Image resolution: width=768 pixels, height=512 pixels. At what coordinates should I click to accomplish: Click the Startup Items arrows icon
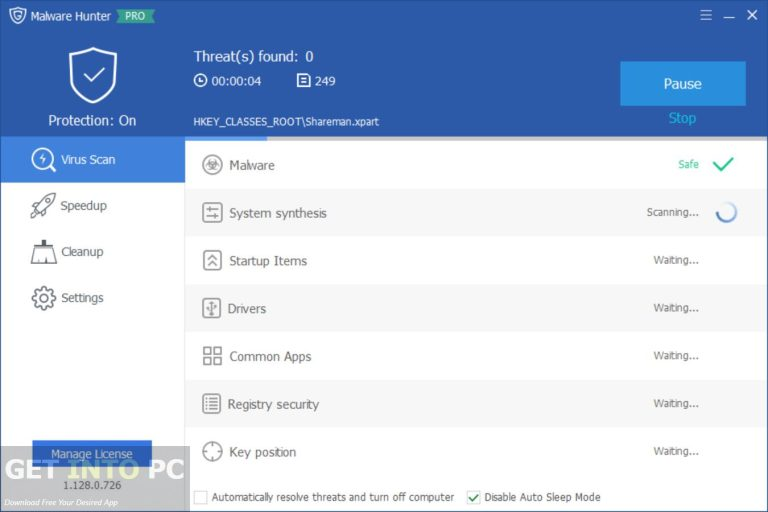212,260
